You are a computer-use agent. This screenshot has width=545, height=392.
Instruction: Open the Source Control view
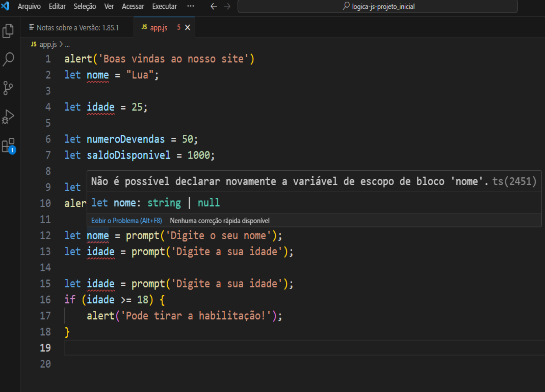[8, 88]
